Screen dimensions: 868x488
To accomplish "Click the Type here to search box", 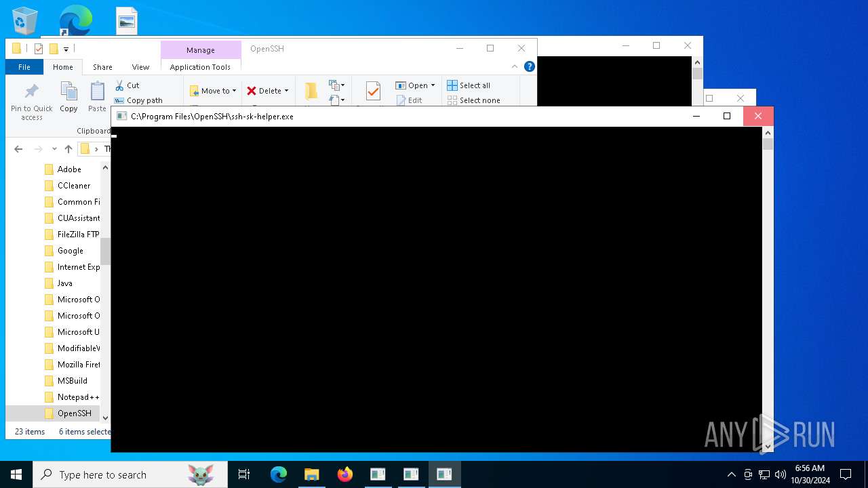I will [x=130, y=474].
